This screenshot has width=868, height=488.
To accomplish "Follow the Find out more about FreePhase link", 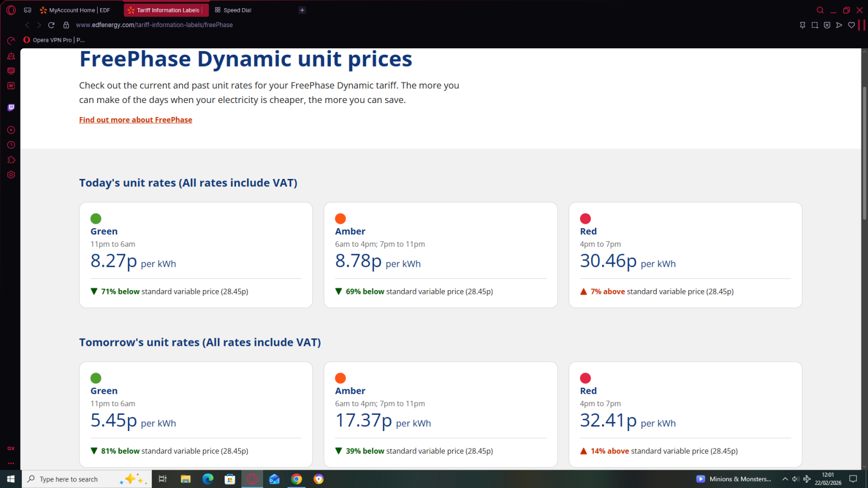I will (136, 120).
